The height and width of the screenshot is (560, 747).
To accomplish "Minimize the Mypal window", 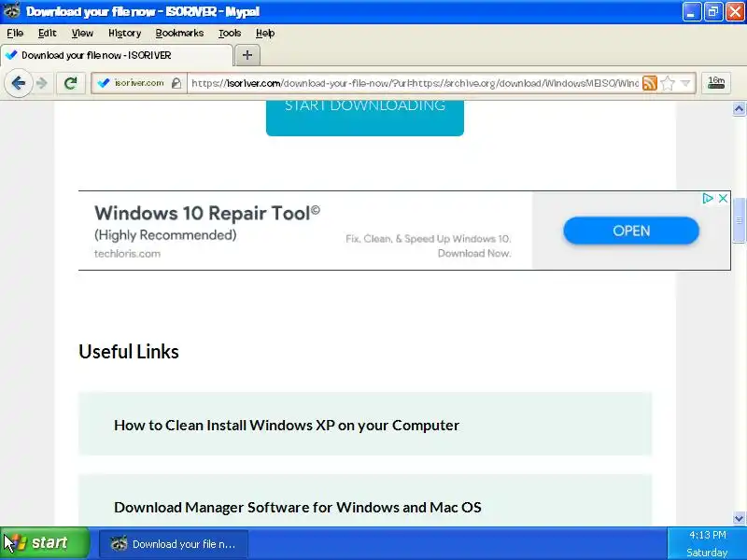I will (692, 11).
